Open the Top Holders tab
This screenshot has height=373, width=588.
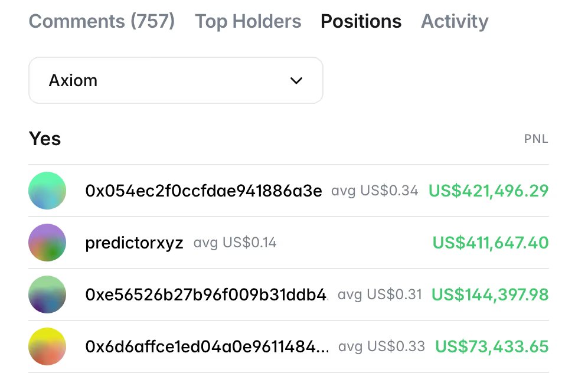point(248,22)
